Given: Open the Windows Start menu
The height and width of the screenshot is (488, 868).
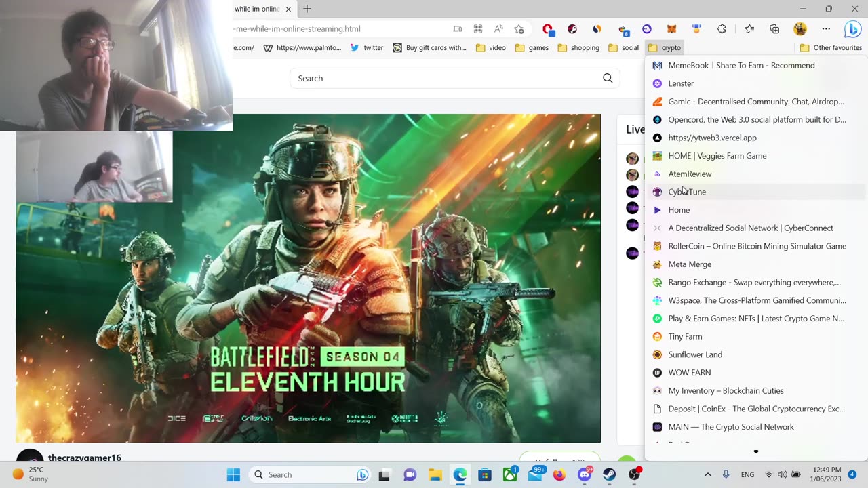Looking at the screenshot, I should pos(233,474).
